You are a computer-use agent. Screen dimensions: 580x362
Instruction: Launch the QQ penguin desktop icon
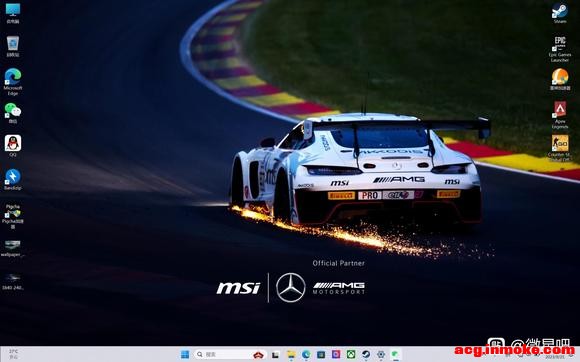tap(13, 146)
